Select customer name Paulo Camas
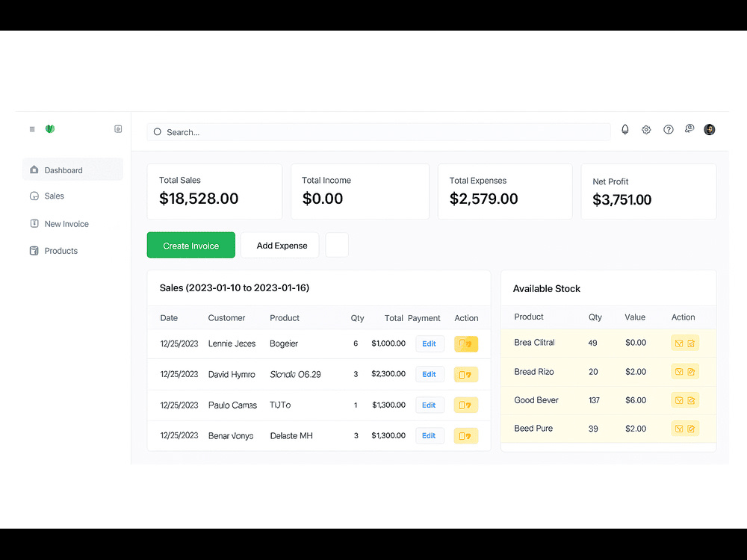 [232, 405]
